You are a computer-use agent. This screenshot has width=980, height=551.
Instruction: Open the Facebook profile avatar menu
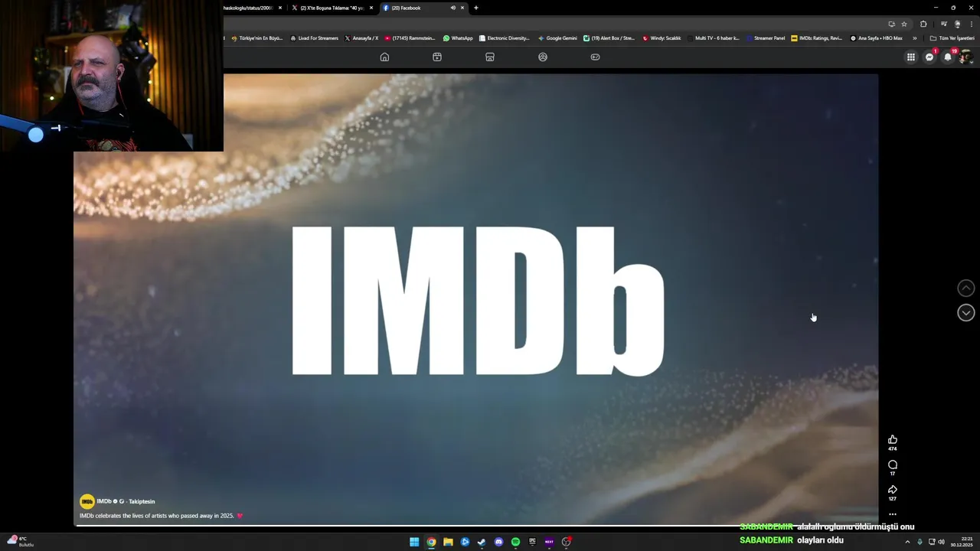point(965,57)
